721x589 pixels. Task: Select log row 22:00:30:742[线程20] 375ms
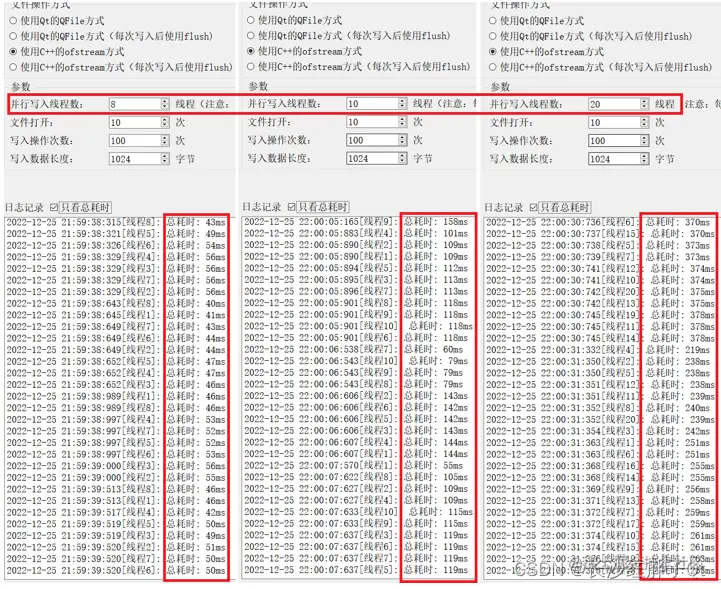tap(601, 292)
